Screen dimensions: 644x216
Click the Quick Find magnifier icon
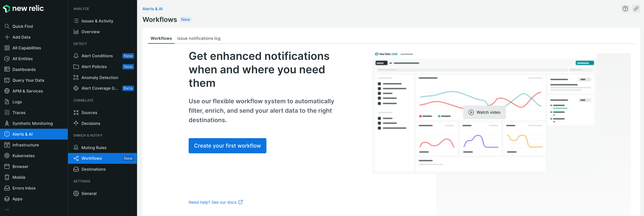7,26
